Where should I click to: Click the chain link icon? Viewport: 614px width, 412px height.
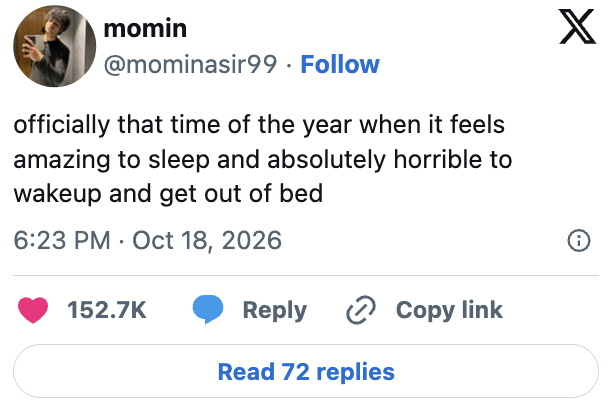click(x=361, y=310)
